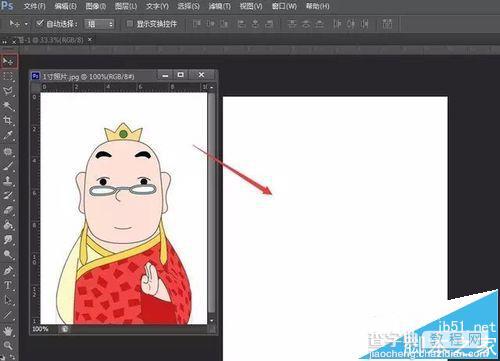The width and height of the screenshot is (500, 361).
Task: Click distribute right edges icon
Action: [x=364, y=24]
